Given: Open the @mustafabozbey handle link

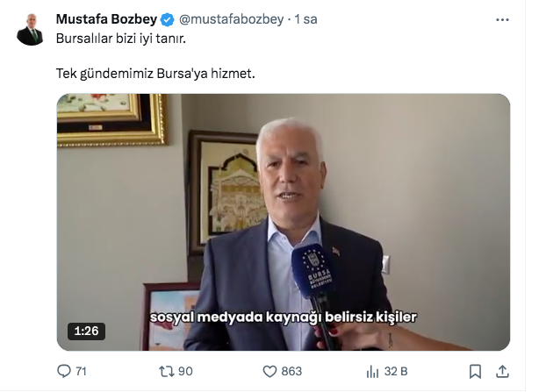Looking at the screenshot, I should pyautogui.click(x=231, y=19).
